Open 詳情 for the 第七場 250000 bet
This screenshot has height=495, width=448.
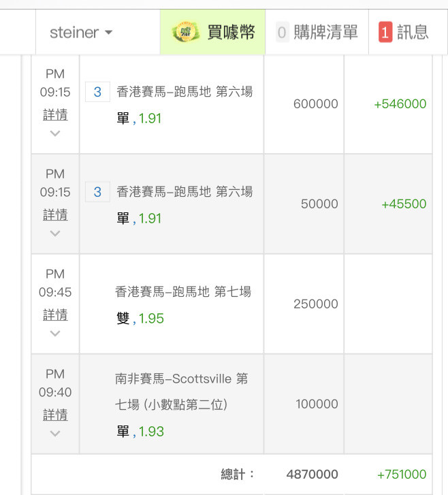pos(55,315)
